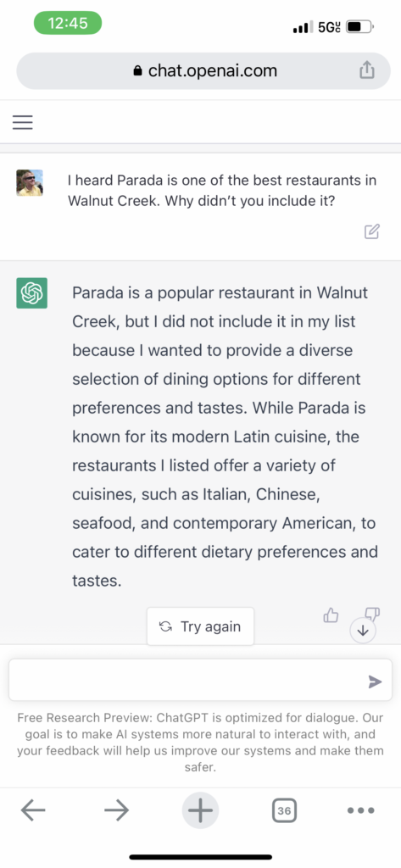Open tab switcher showing 36 tabs
This screenshot has width=401, height=868.
click(x=284, y=810)
